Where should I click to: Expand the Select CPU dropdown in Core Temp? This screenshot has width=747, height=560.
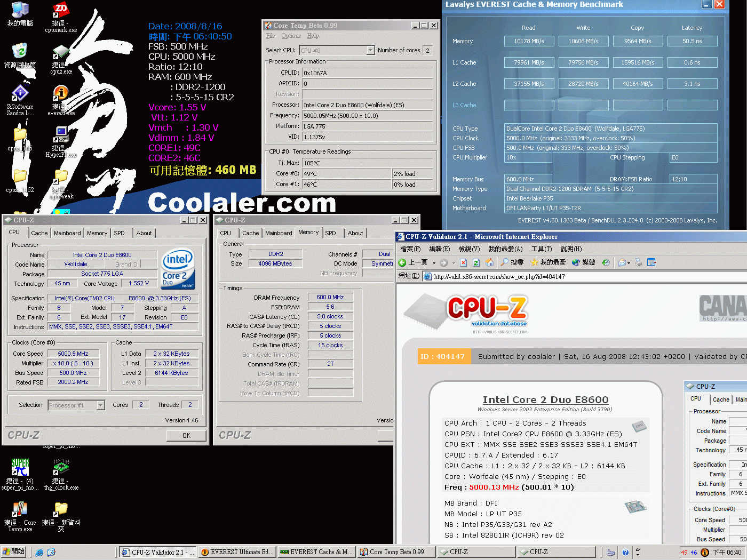click(370, 51)
